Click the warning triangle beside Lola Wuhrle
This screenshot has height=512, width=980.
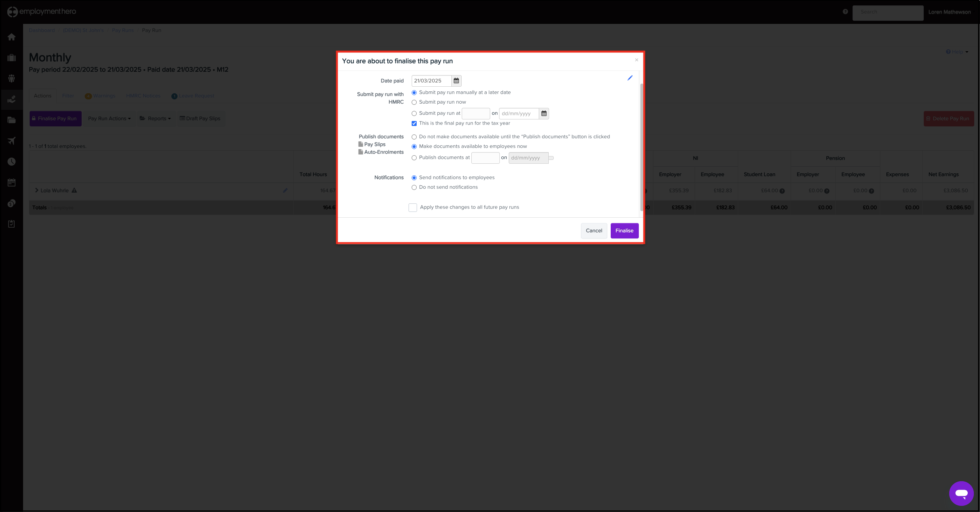[74, 190]
